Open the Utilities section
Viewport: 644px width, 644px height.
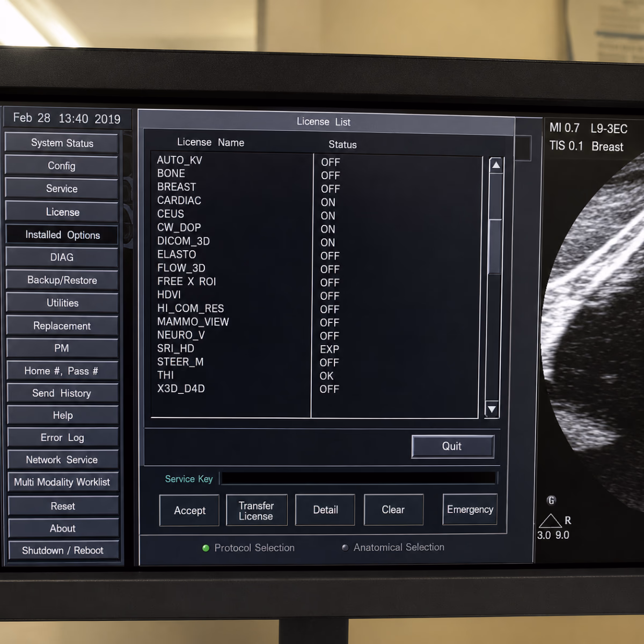[62, 303]
